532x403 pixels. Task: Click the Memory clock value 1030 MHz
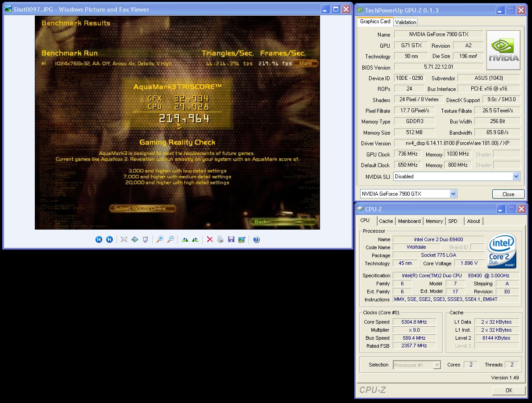pyautogui.click(x=458, y=154)
